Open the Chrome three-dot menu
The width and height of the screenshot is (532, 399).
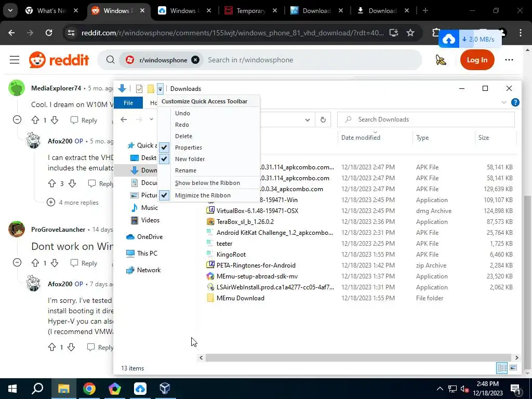pos(520,33)
